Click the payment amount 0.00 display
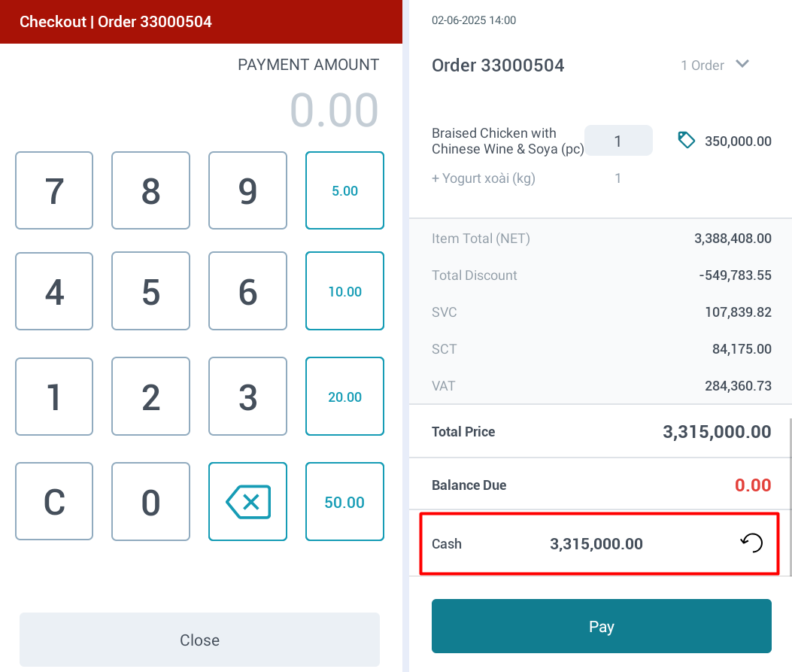 click(334, 111)
